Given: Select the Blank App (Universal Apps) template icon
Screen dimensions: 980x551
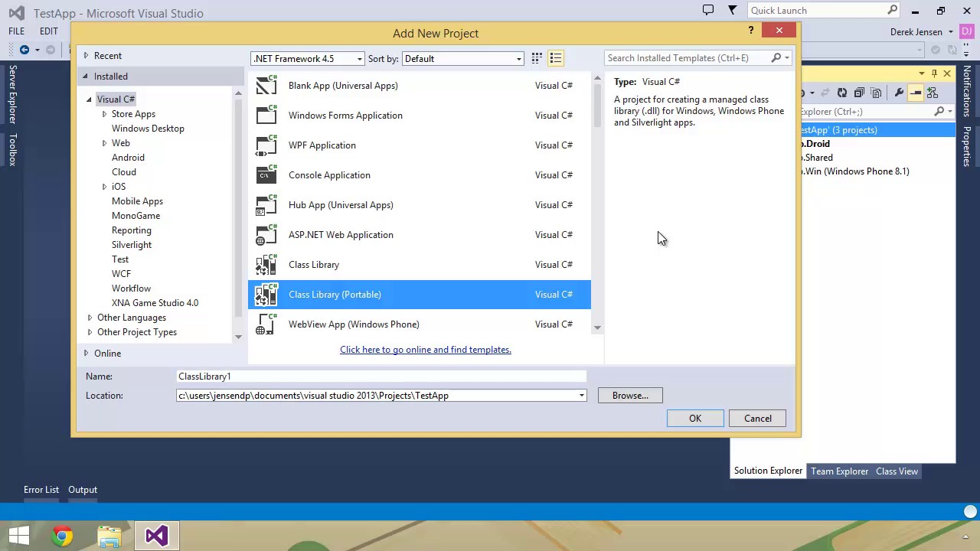Looking at the screenshot, I should (266, 85).
